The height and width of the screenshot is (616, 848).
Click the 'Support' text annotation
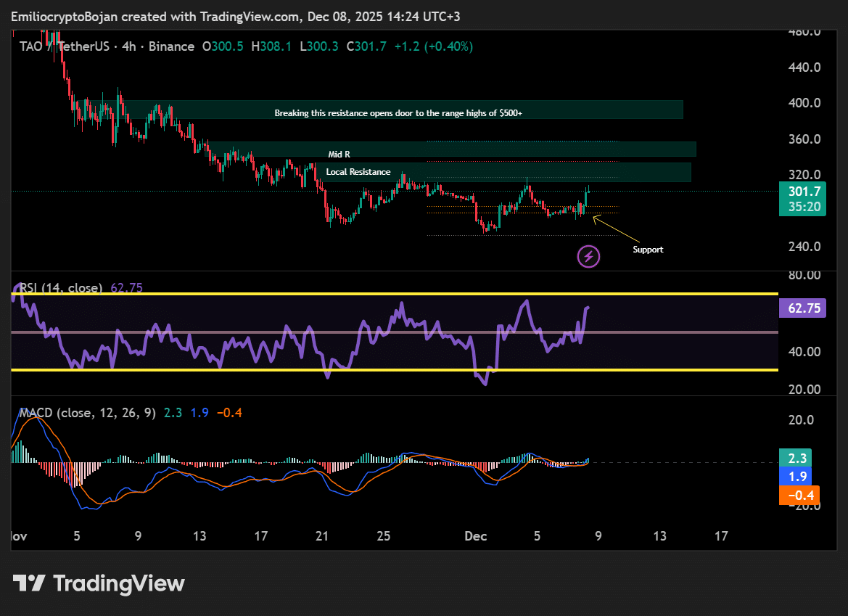coord(647,250)
